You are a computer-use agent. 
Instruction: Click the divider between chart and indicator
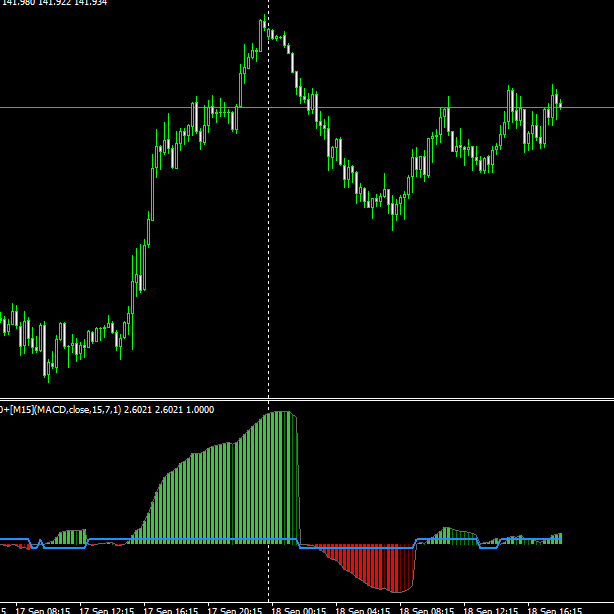(307, 398)
